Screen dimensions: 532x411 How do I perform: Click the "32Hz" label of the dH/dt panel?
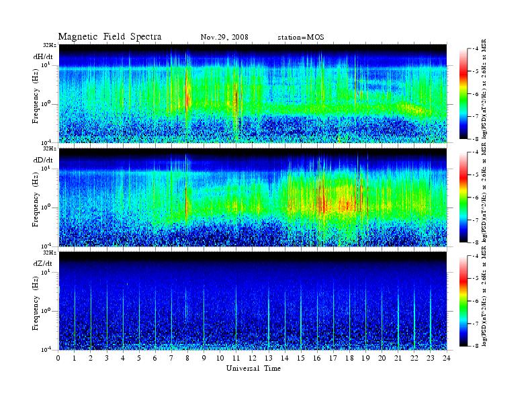coord(50,45)
